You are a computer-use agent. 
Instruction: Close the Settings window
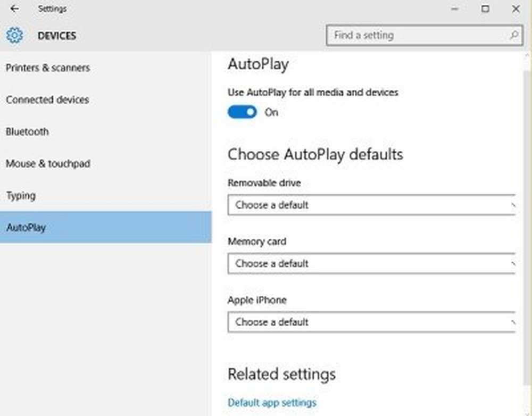click(x=516, y=9)
